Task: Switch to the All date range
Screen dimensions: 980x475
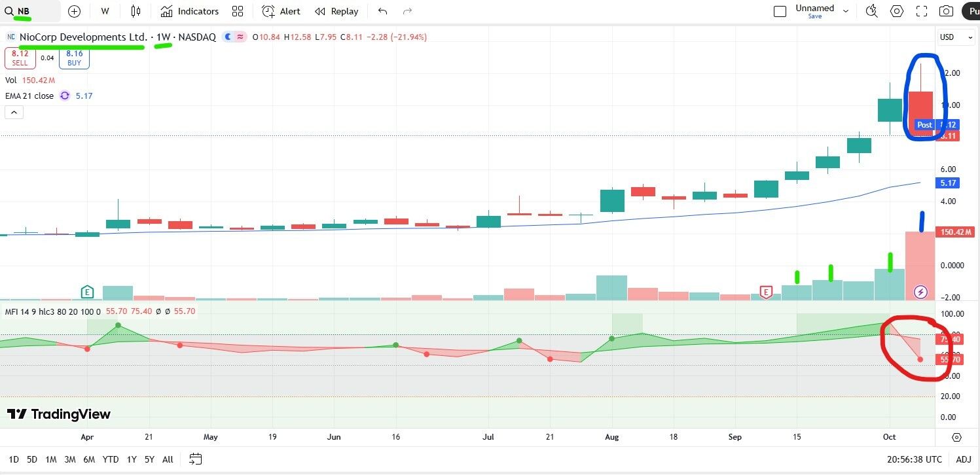Action: (168, 459)
